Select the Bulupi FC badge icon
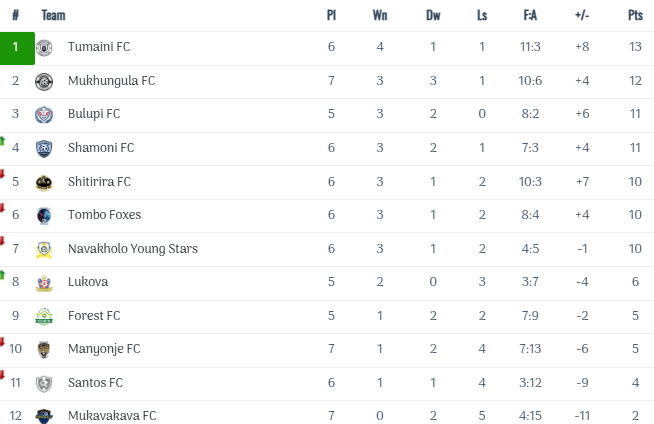The height and width of the screenshot is (424, 654). [x=44, y=115]
